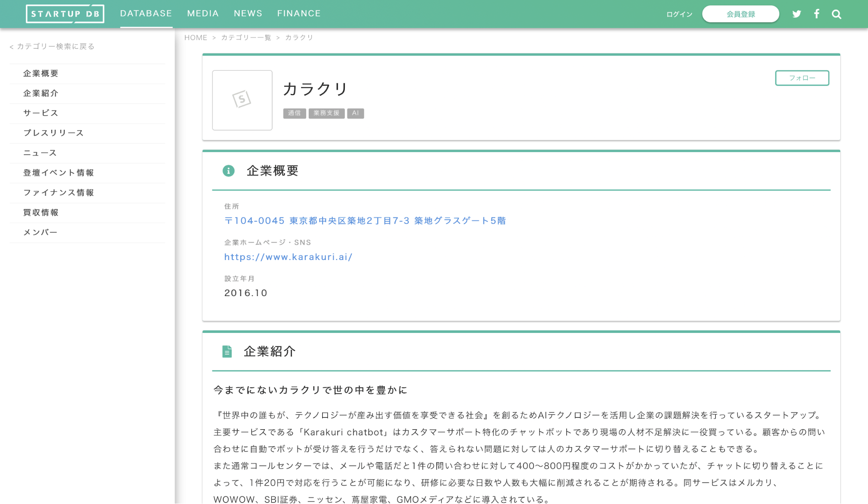The image size is (868, 504).
Task: Click the 企業概要 info icon
Action: (x=228, y=171)
